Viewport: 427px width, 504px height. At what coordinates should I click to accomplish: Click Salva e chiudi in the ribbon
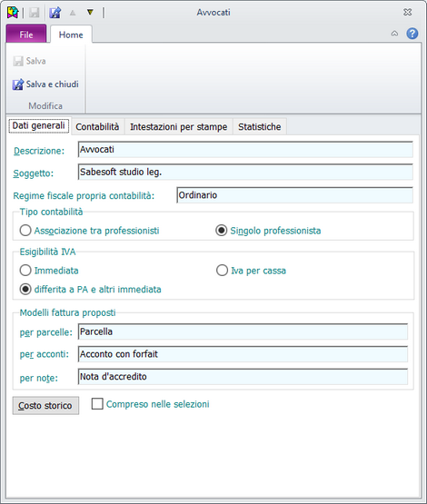45,84
